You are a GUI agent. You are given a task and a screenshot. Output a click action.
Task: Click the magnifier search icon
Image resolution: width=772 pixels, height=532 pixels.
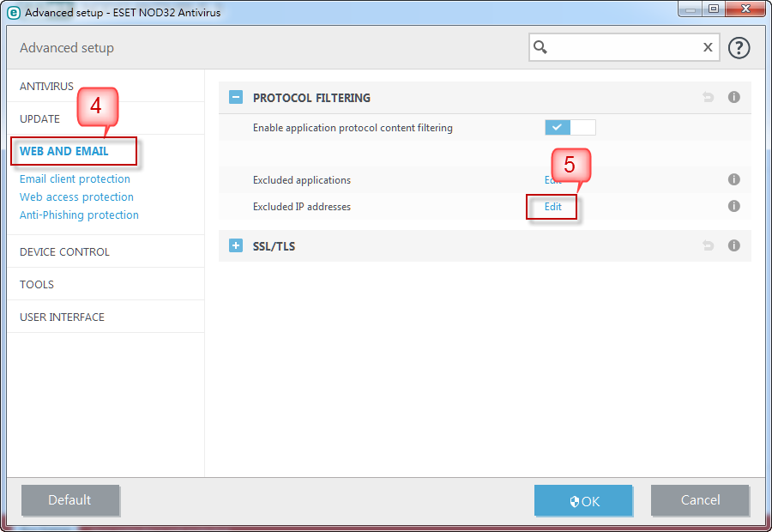pyautogui.click(x=540, y=47)
